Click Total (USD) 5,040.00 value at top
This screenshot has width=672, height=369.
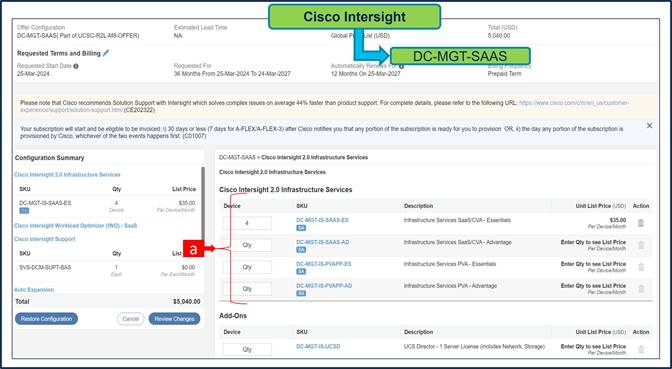[499, 36]
